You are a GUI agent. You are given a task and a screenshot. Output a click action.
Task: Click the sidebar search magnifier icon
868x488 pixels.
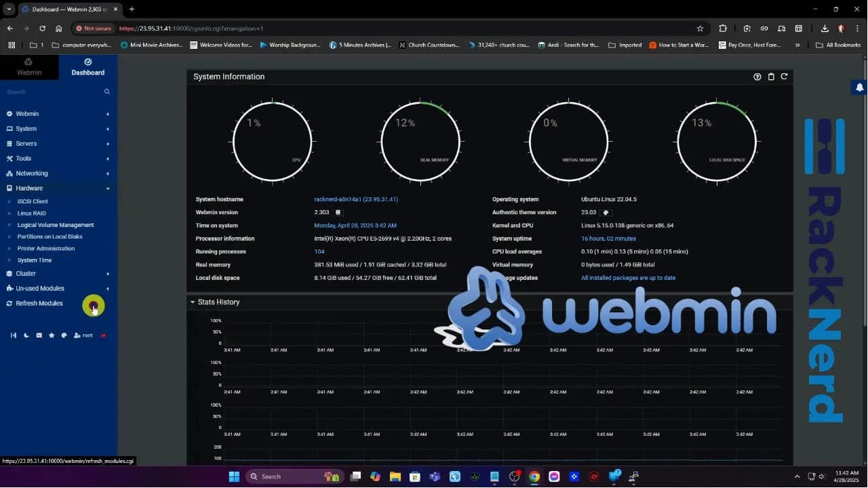106,91
